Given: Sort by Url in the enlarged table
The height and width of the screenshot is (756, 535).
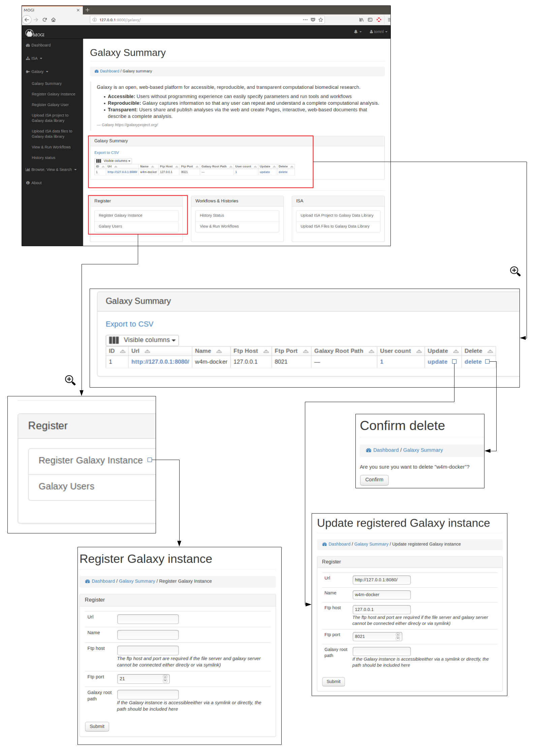Looking at the screenshot, I should [x=160, y=351].
